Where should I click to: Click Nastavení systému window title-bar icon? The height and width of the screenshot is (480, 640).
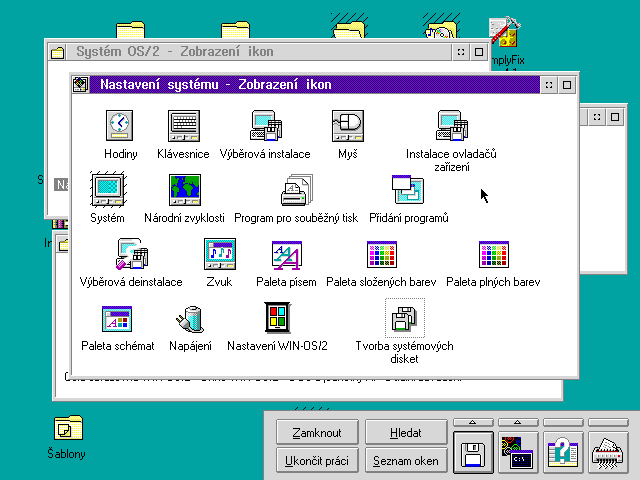pos(80,84)
